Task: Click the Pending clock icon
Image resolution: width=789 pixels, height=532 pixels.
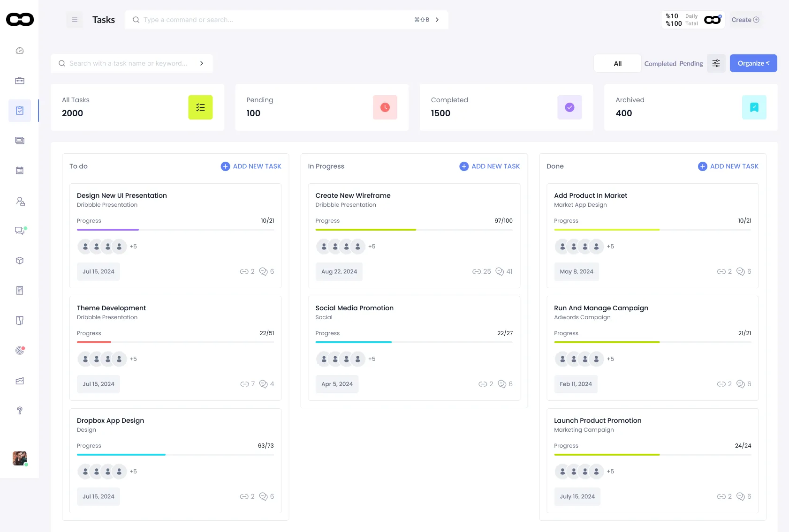Action: pos(385,107)
